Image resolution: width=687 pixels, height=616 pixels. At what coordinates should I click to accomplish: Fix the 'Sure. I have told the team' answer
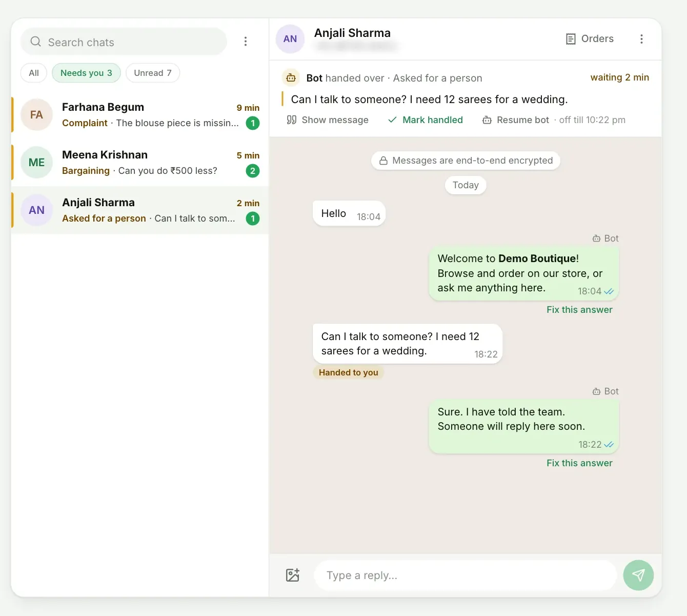[579, 463]
